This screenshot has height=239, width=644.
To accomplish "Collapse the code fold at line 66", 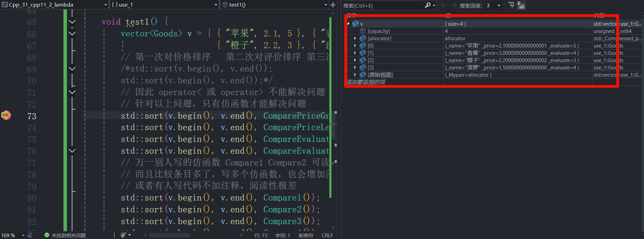I will [x=72, y=34].
